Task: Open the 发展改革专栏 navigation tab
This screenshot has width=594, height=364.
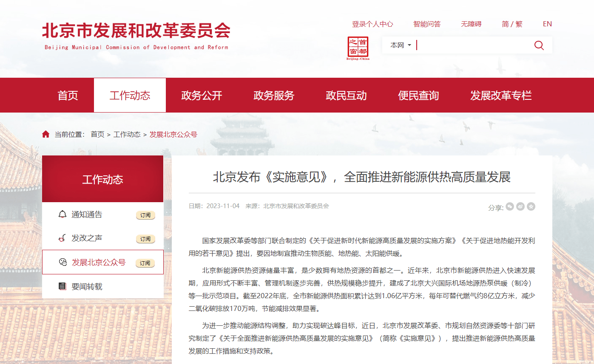Action: point(501,95)
